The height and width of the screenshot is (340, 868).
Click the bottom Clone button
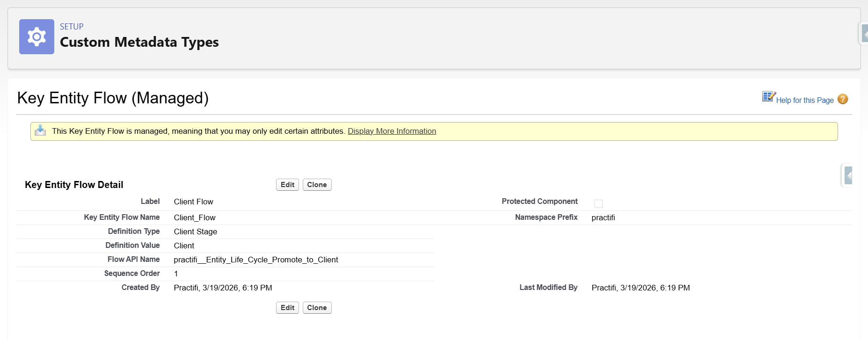click(x=317, y=308)
